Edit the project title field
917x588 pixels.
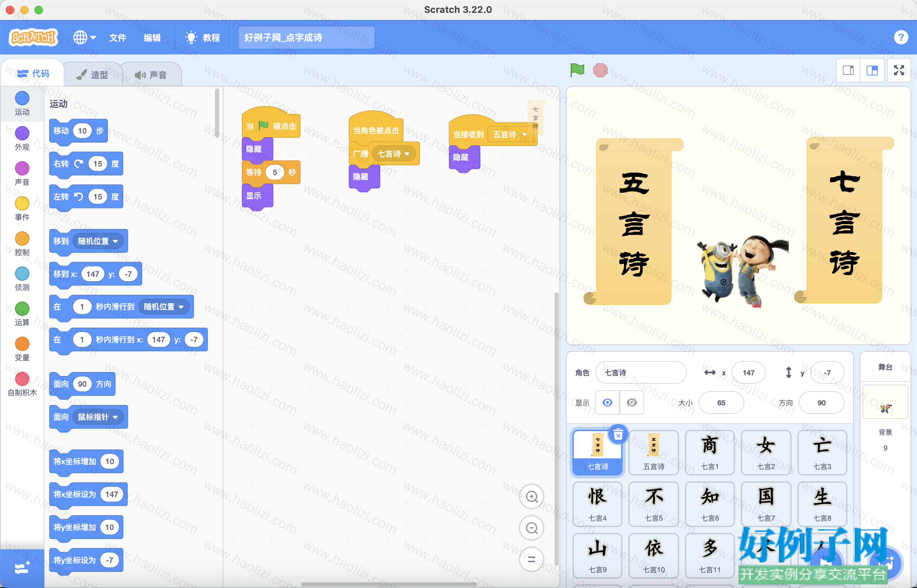coord(306,37)
